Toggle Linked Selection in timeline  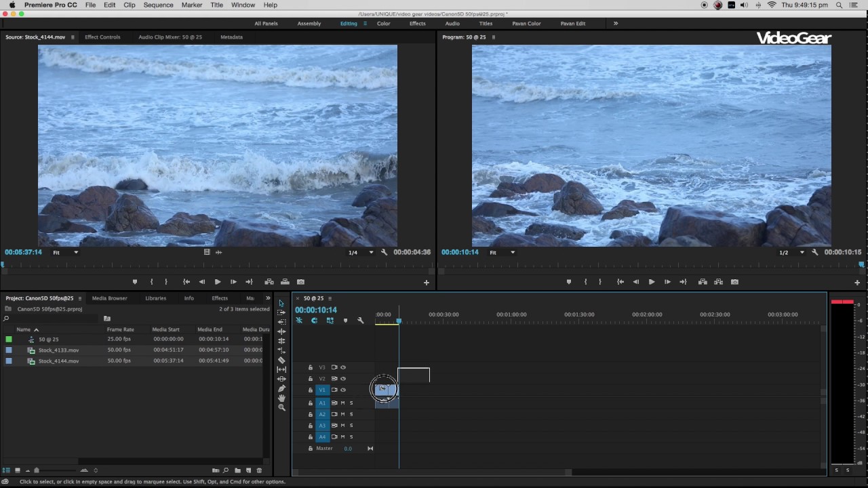point(330,321)
